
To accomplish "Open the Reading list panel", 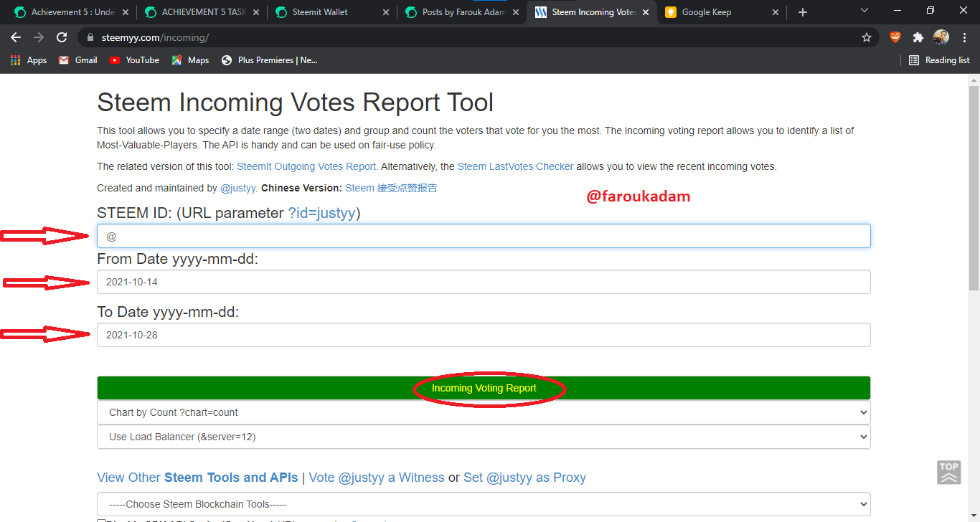I will click(x=938, y=60).
